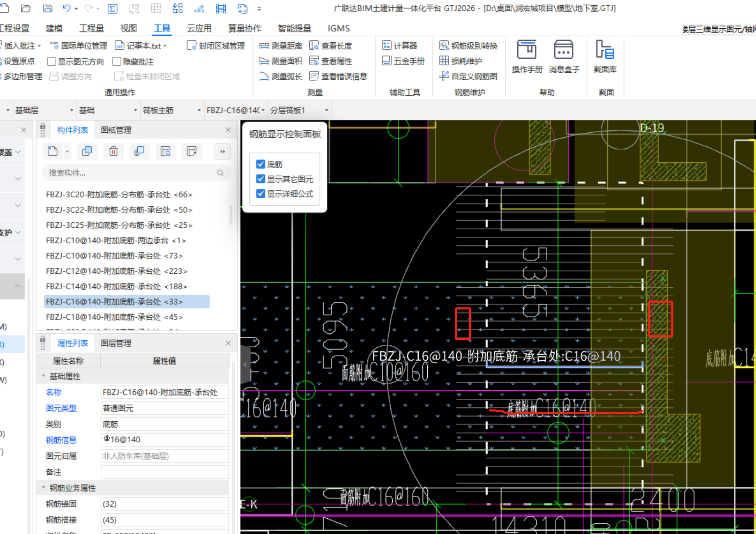This screenshot has height=534, width=756.
Task: Select FBZJ-3C20-附加底筋-分布筋-承台处 <66> component
Action: (x=119, y=194)
